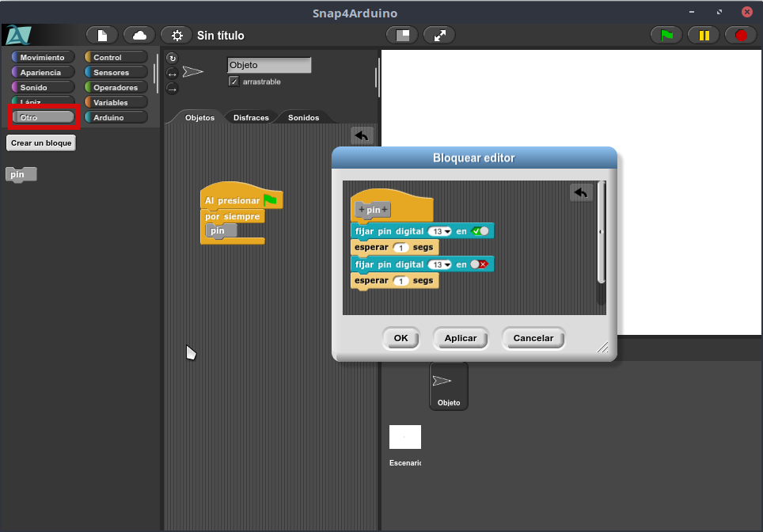The height and width of the screenshot is (532, 763).
Task: Click the plus sign after the pin name
Action: point(385,211)
